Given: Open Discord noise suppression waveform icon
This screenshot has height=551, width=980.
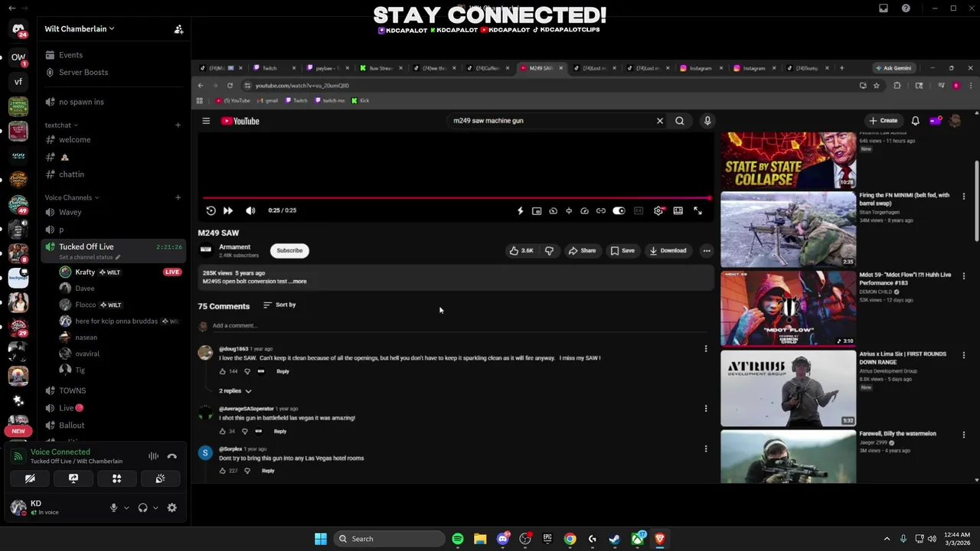Looking at the screenshot, I should point(154,456).
